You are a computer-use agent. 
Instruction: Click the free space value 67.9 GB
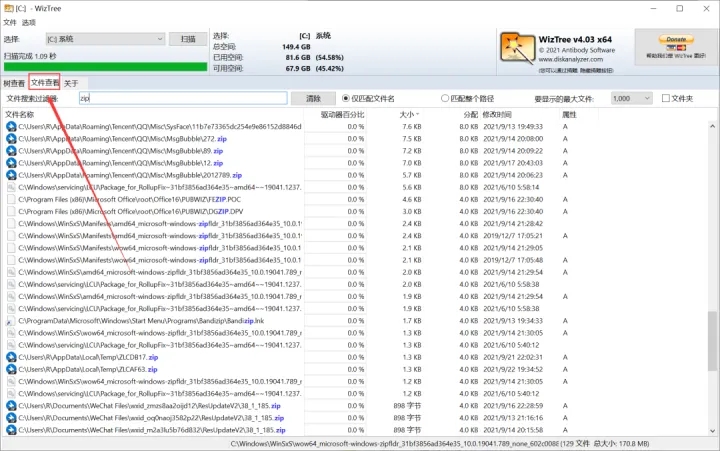298,68
